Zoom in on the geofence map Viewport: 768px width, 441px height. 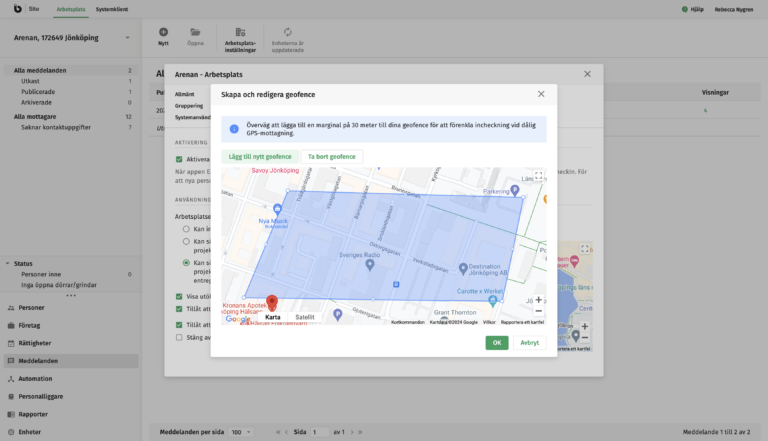coord(538,299)
